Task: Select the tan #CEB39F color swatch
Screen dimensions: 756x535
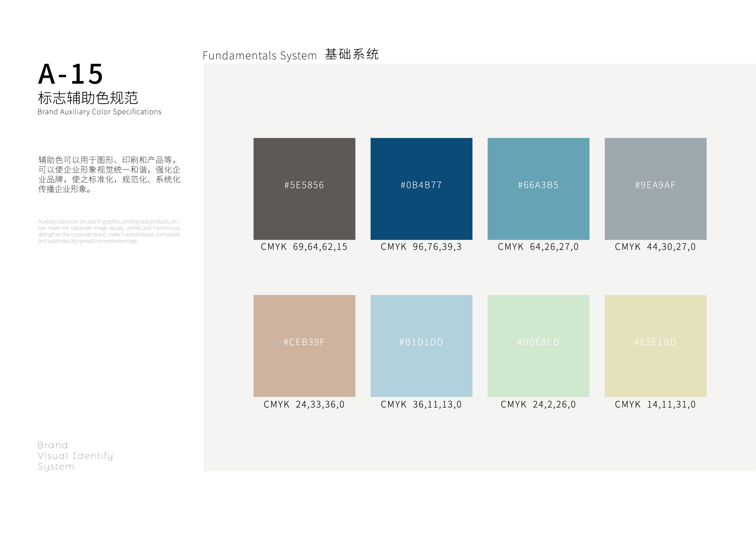Action: [304, 346]
